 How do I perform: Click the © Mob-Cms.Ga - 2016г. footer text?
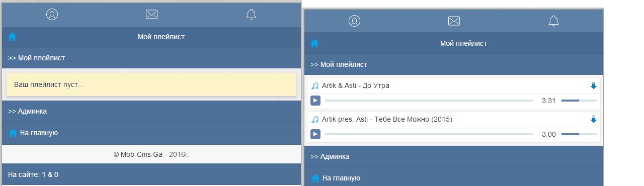(151, 154)
